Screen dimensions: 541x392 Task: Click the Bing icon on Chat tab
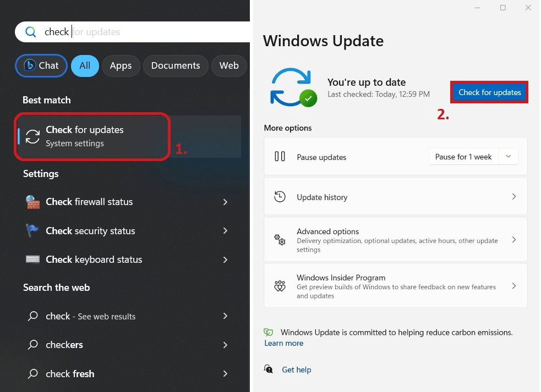[29, 65]
